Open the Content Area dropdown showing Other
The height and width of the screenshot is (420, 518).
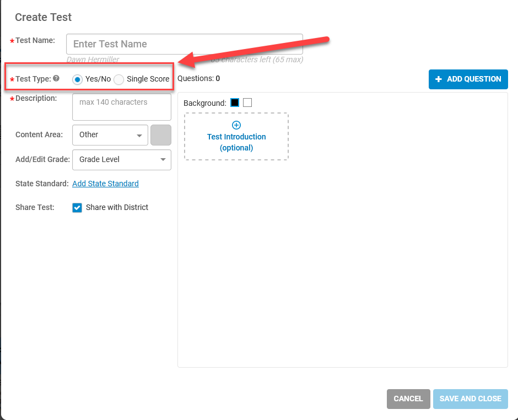[x=110, y=135]
